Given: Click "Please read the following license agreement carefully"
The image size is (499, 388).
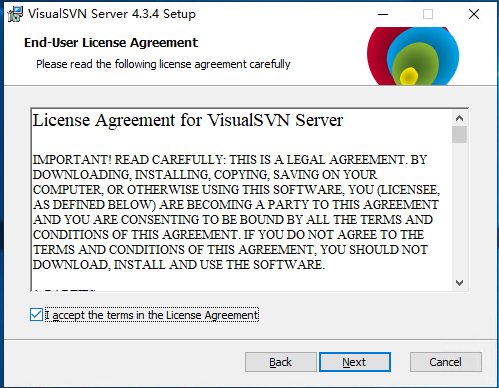Looking at the screenshot, I should pos(163,64).
